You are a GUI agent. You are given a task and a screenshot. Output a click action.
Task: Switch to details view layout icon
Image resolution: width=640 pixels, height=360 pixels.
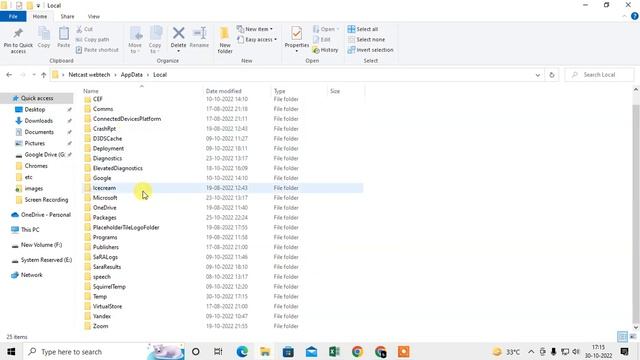[622, 336]
